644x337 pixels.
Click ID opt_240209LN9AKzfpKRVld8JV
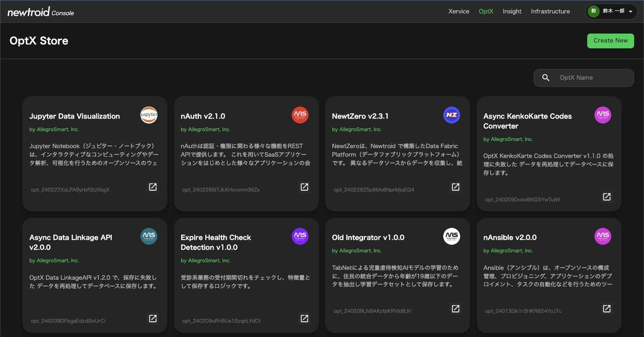click(x=373, y=311)
